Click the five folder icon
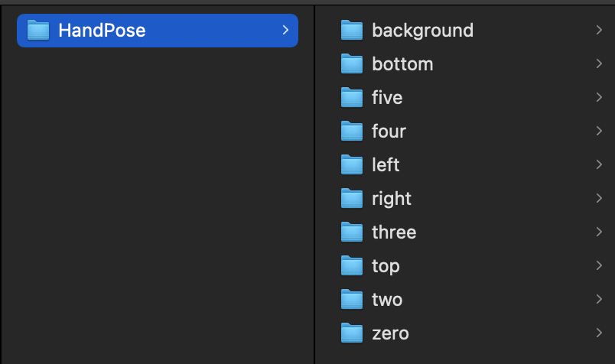 point(351,98)
